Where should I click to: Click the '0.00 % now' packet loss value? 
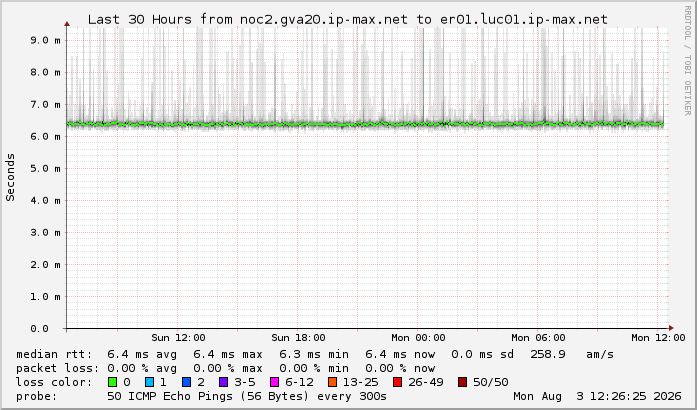pyautogui.click(x=400, y=368)
